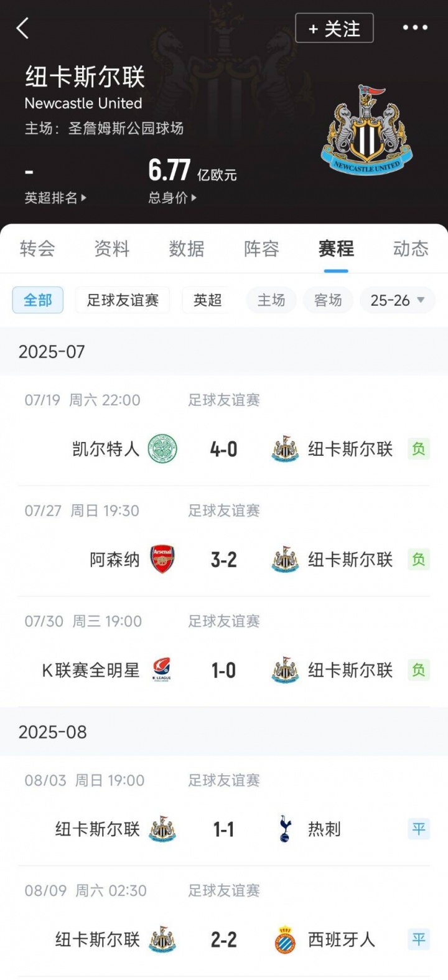Tap the Arsenal club badge
The width and height of the screenshot is (448, 980).
click(x=162, y=559)
